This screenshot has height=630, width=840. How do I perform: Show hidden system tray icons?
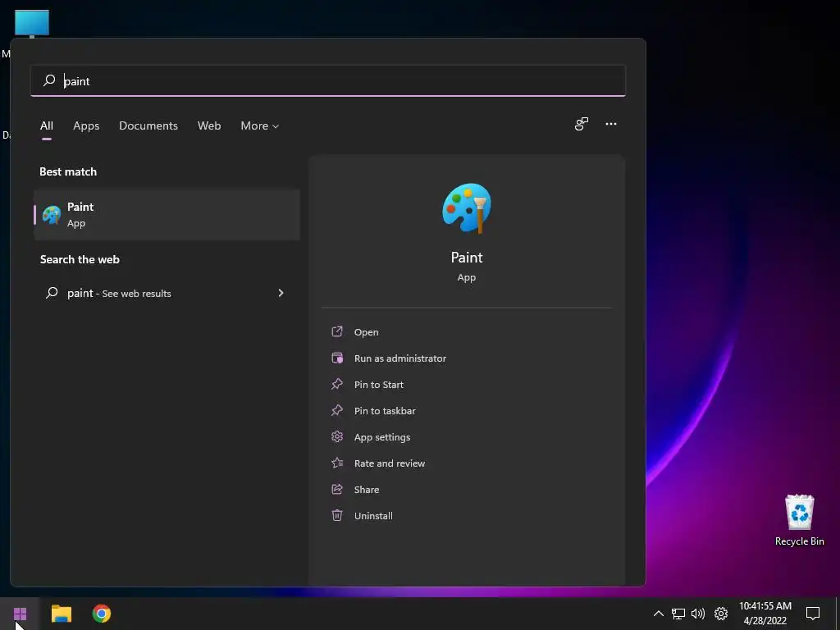pos(659,614)
